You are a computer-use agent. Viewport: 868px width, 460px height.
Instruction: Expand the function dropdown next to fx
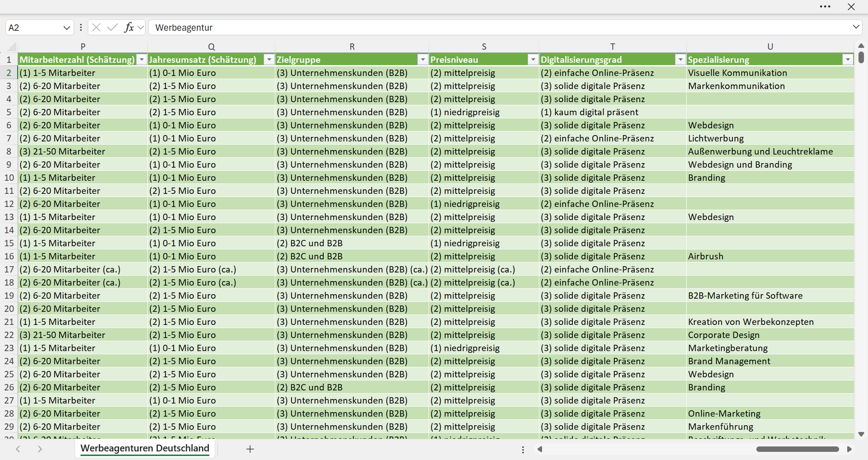[140, 27]
